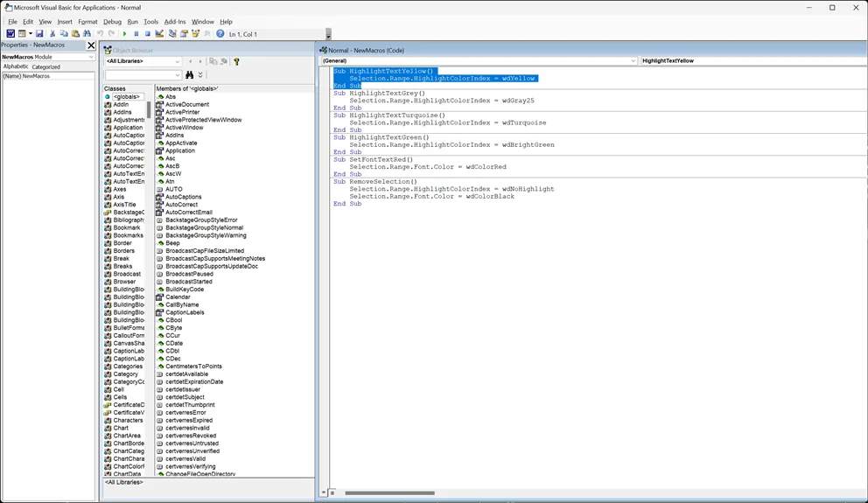Image resolution: width=868 pixels, height=503 pixels.
Task: Click the Cut scissors toolbar icon
Action: [52, 34]
